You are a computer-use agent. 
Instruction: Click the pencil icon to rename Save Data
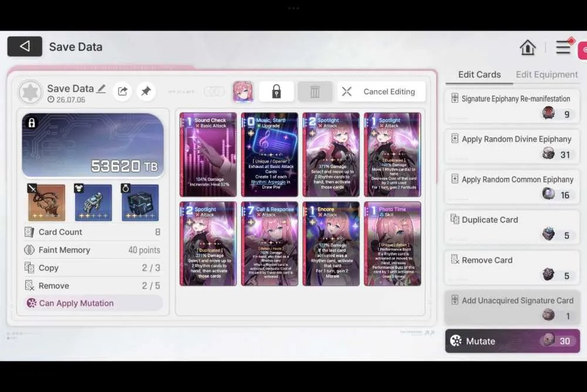pos(101,89)
